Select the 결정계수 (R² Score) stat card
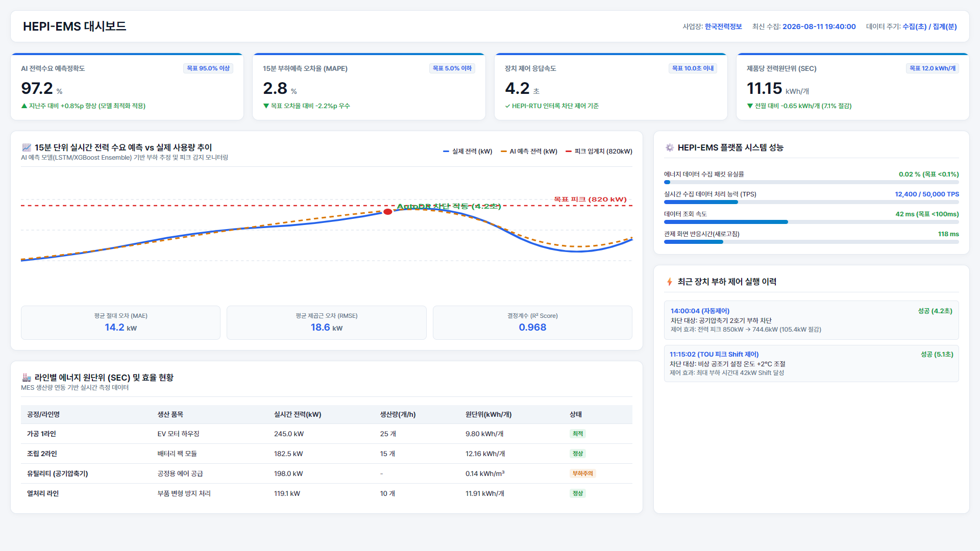980x551 pixels. click(532, 322)
